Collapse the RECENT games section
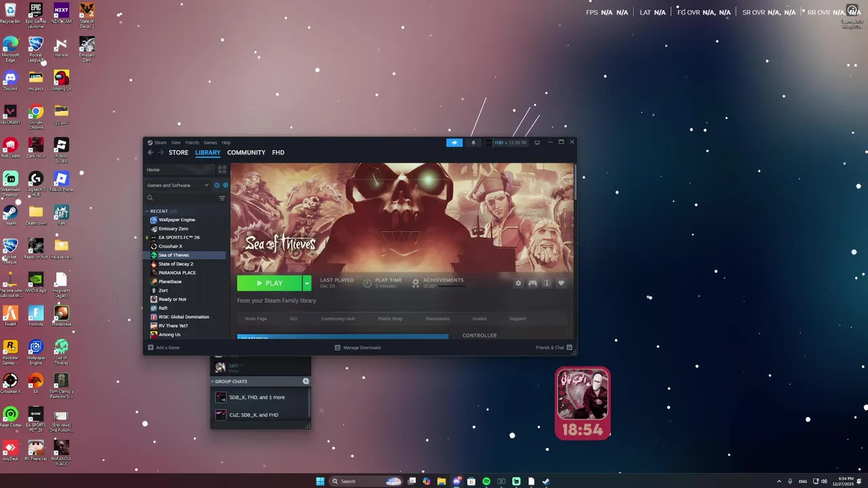This screenshot has width=868, height=488. coord(146,211)
